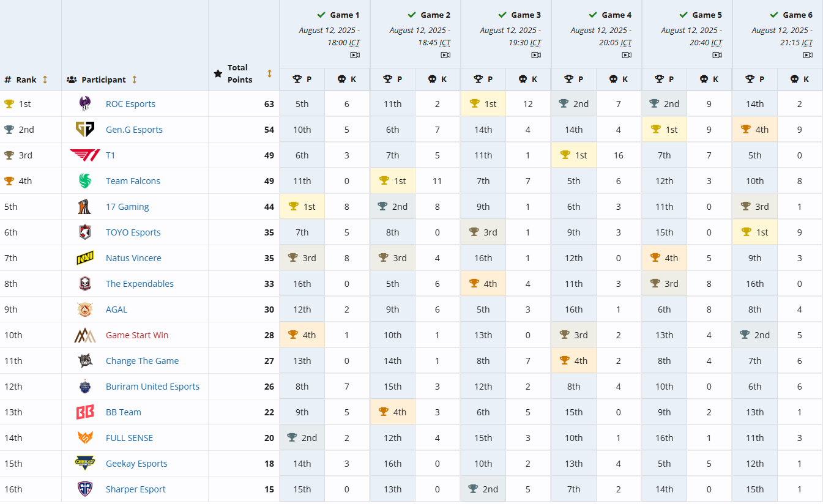Screen dimensions: 823x504
Task: Click the Team Falcons logo
Action: 84,181
